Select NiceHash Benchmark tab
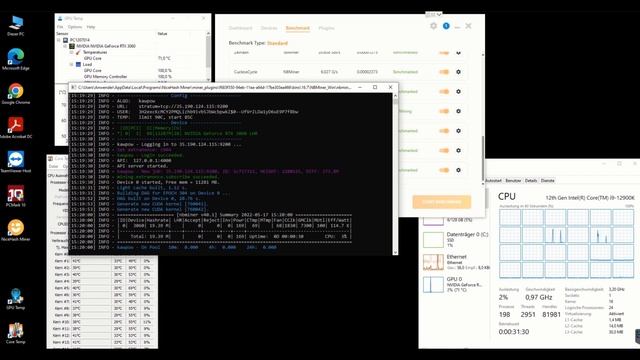This screenshot has height=360, width=640. click(298, 28)
